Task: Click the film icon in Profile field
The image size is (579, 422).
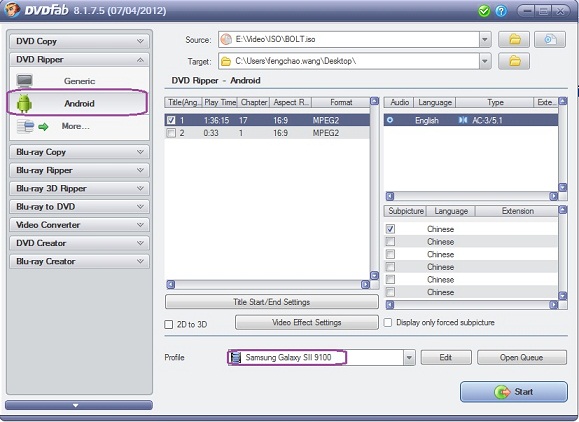Action: point(235,357)
